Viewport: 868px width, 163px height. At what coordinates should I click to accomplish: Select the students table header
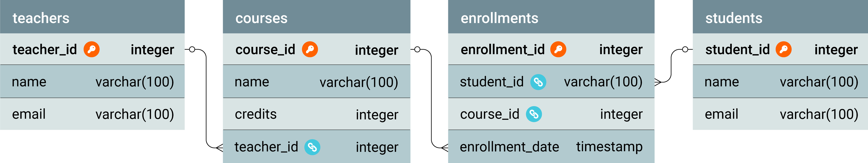tap(780, 17)
